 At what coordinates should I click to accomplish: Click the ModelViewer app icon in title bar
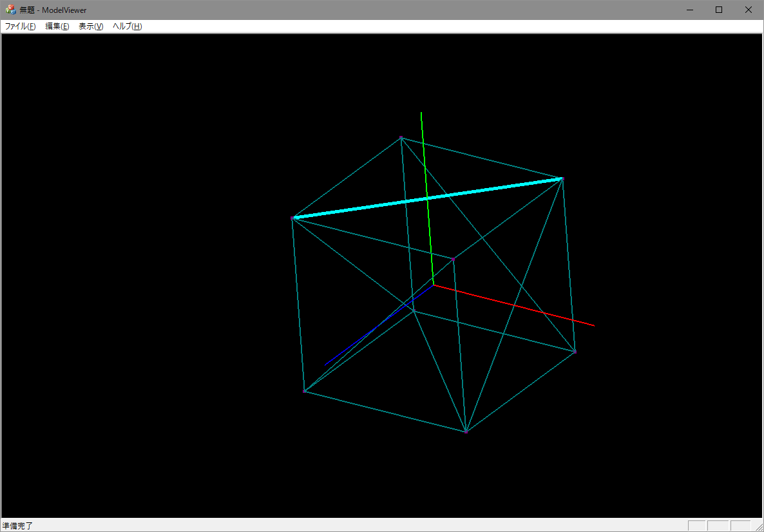pyautogui.click(x=10, y=10)
